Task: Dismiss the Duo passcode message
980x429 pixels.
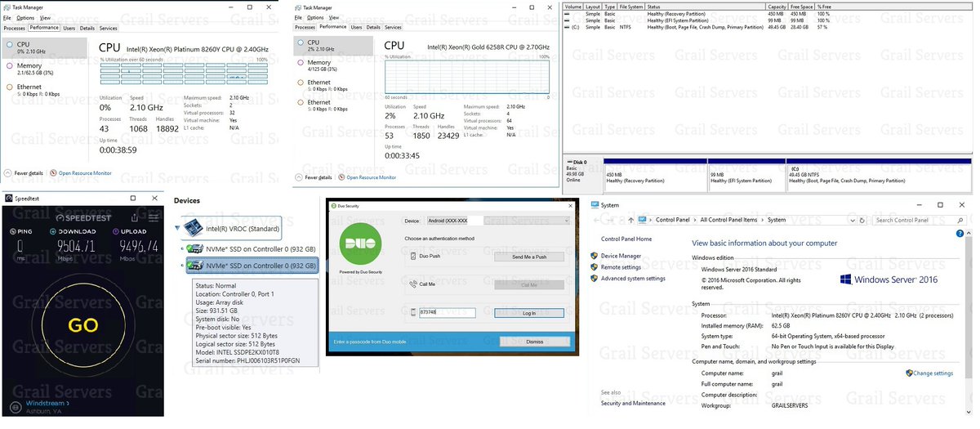Action: 534,342
